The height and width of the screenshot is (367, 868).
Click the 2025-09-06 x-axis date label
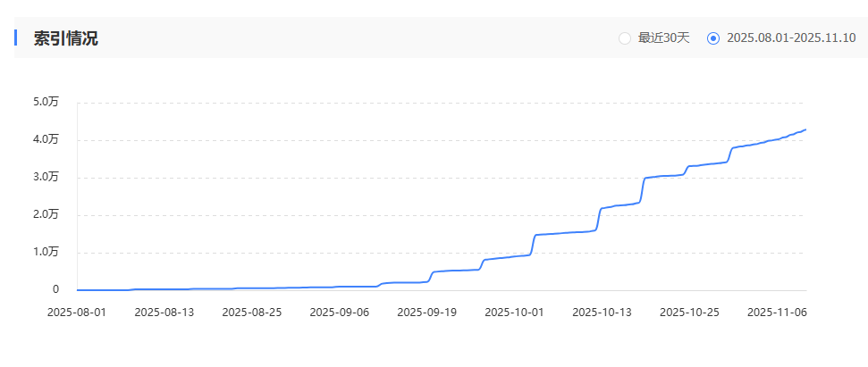pos(340,313)
